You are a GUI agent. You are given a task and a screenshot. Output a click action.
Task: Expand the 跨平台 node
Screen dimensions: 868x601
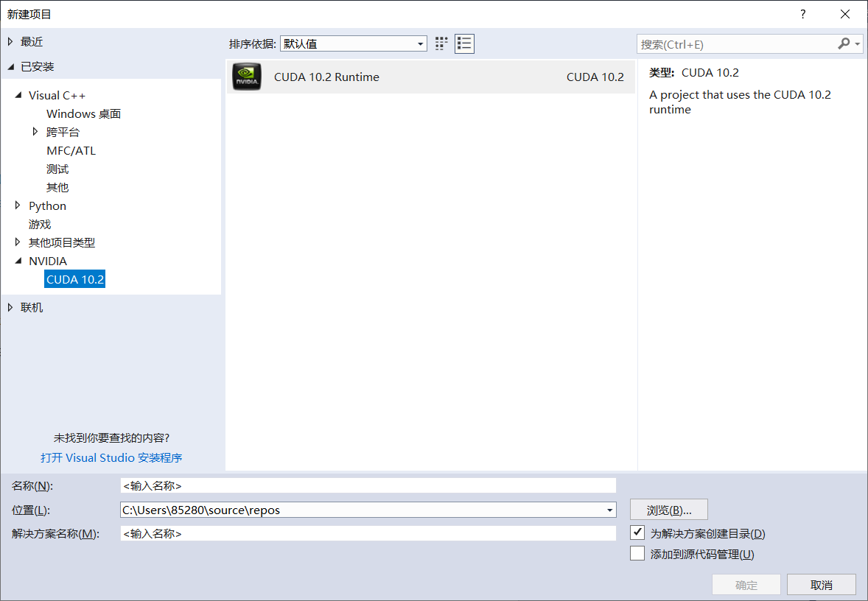[35, 132]
